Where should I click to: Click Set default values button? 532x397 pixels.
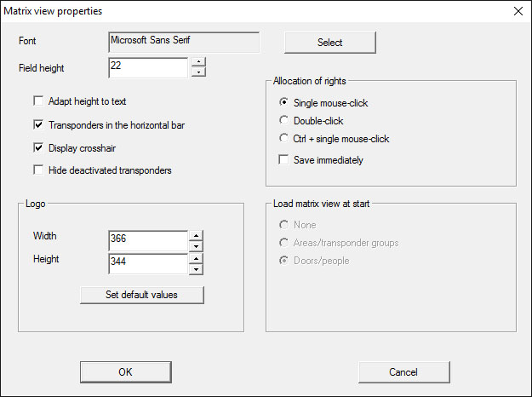click(x=142, y=296)
